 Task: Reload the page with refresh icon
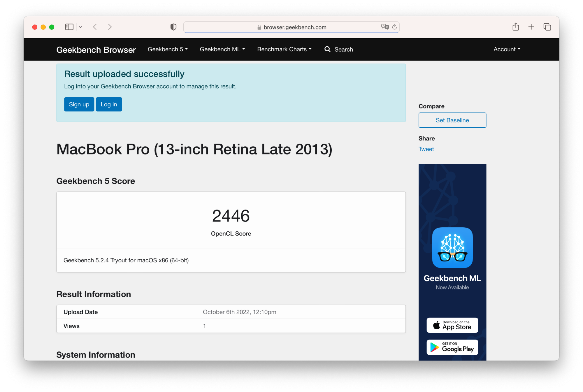click(394, 27)
